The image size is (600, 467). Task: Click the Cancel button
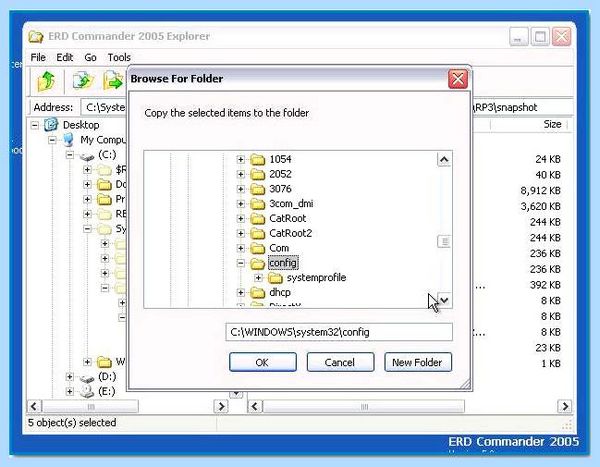[340, 362]
